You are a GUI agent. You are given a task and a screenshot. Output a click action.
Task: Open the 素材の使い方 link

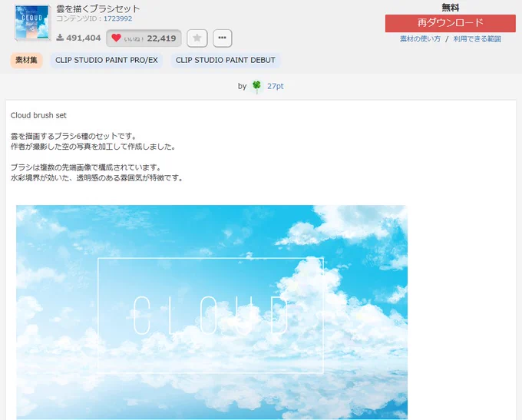tap(420, 39)
